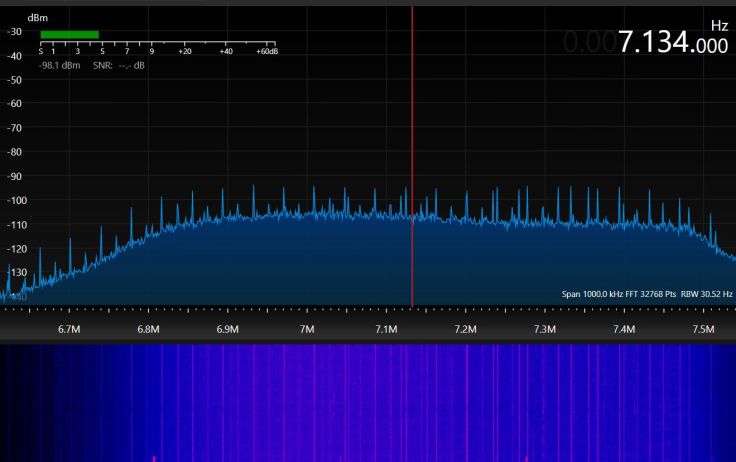Click the large 7 MHz digit in frequency readout
Screen dimensions: 736x462
[625, 42]
